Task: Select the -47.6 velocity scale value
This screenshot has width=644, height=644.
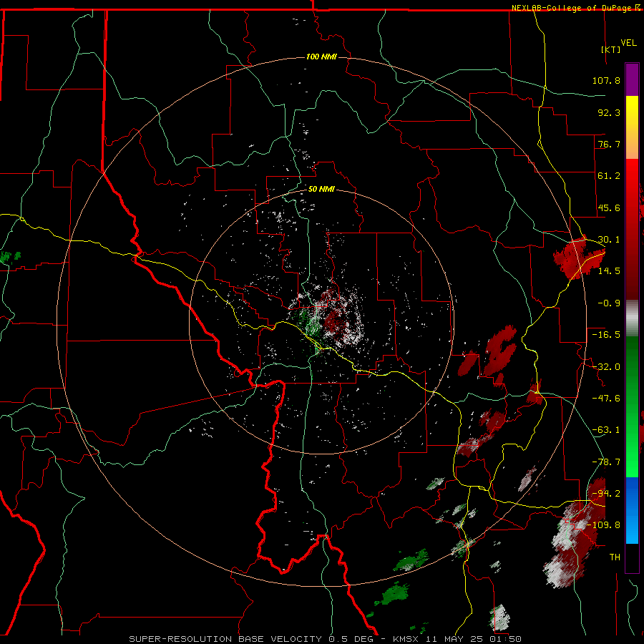Action: click(606, 399)
